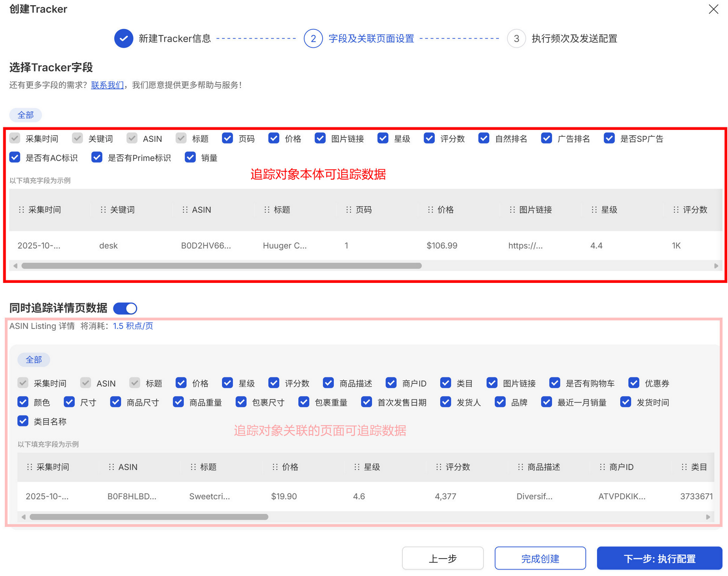
Task: Click the step 2 circle icon
Action: (313, 38)
